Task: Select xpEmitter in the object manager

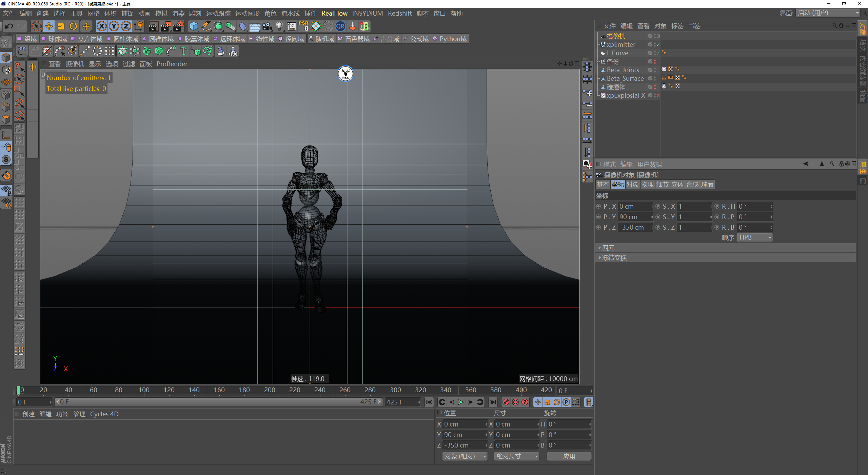Action: 621,44
